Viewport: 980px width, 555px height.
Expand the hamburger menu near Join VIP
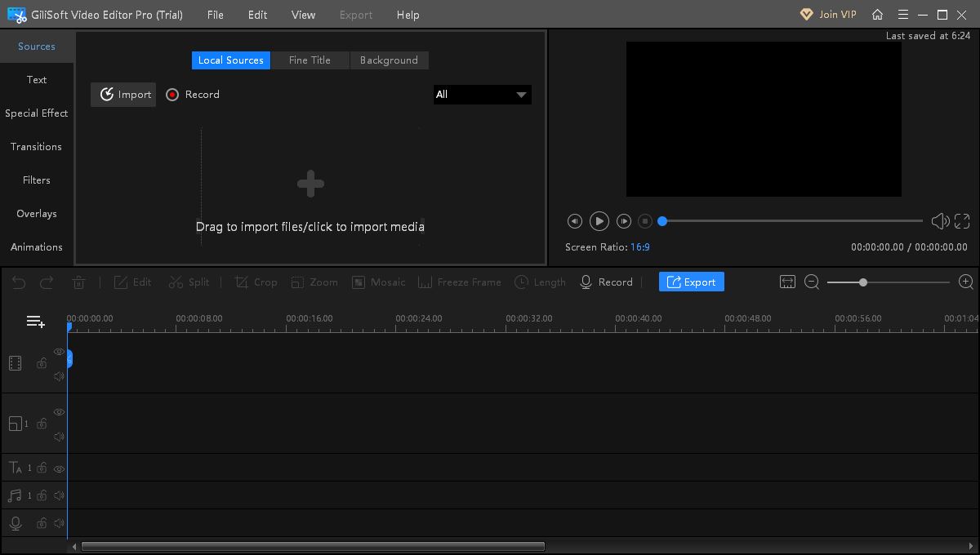pyautogui.click(x=902, y=14)
